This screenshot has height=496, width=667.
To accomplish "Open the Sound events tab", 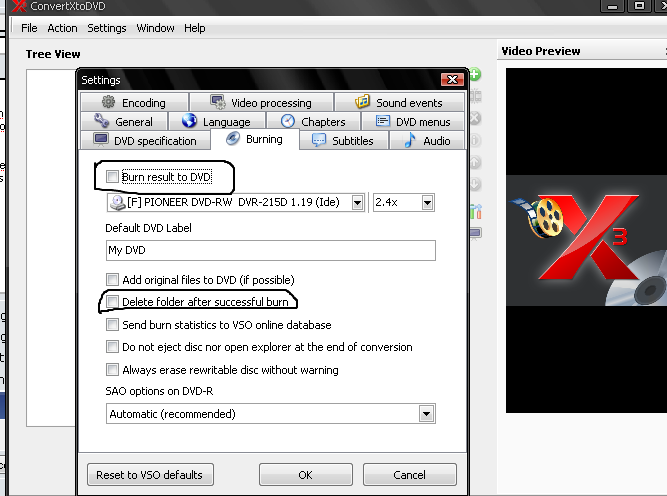I will pyautogui.click(x=399, y=103).
